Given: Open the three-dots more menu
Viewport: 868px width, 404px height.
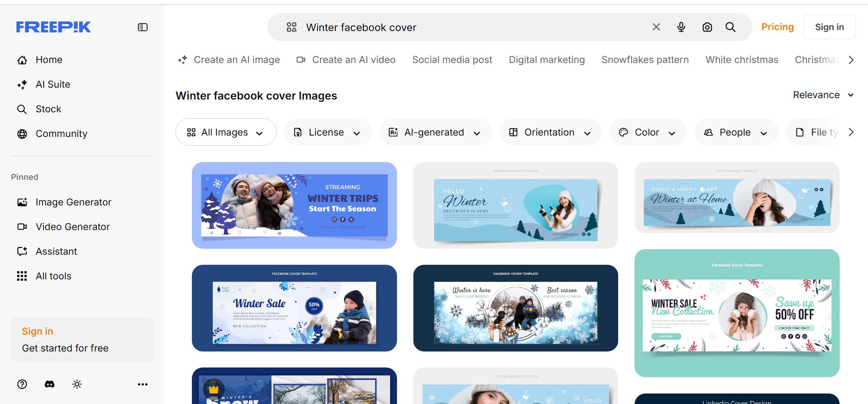Looking at the screenshot, I should (x=143, y=384).
